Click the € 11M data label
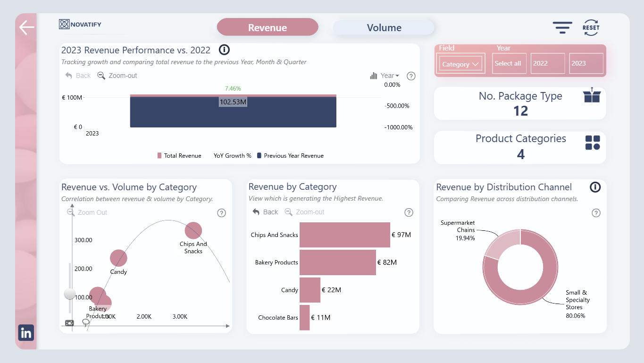 (321, 318)
